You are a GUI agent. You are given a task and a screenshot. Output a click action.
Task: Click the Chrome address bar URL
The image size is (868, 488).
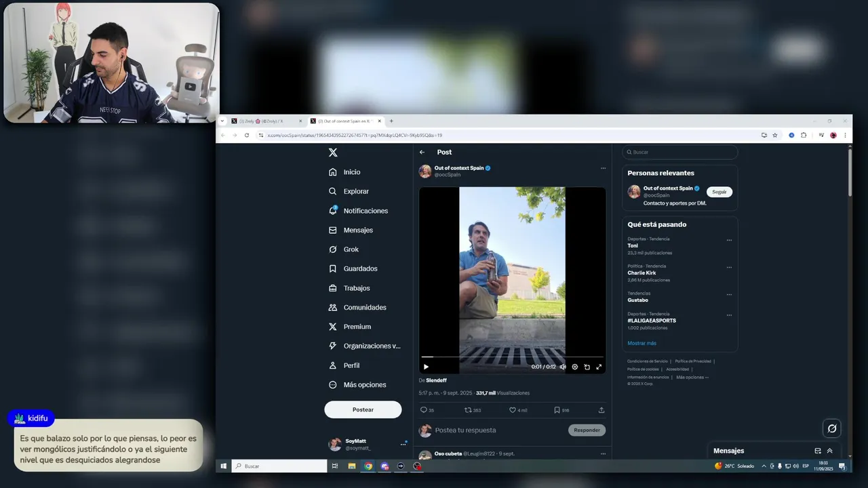click(x=355, y=135)
